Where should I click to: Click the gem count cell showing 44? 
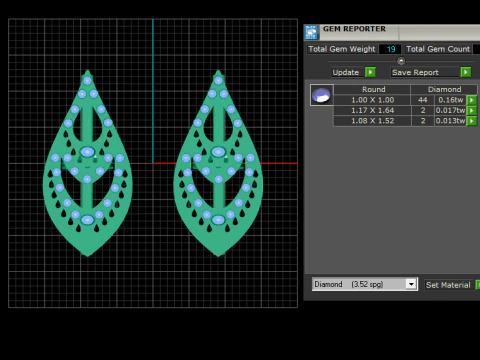point(423,100)
